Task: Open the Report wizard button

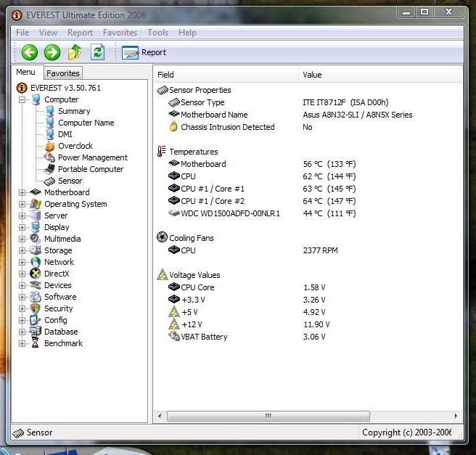Action: [x=144, y=52]
